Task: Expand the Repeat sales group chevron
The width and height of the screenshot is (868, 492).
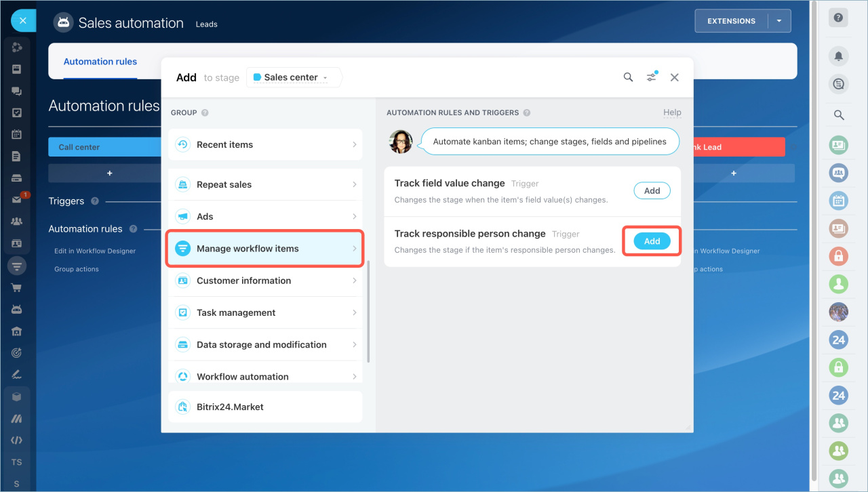Action: [354, 184]
